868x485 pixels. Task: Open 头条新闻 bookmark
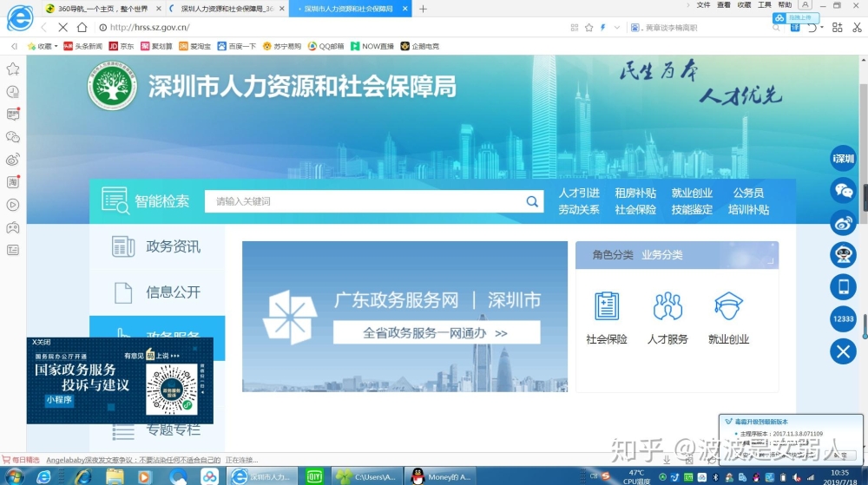[82, 47]
